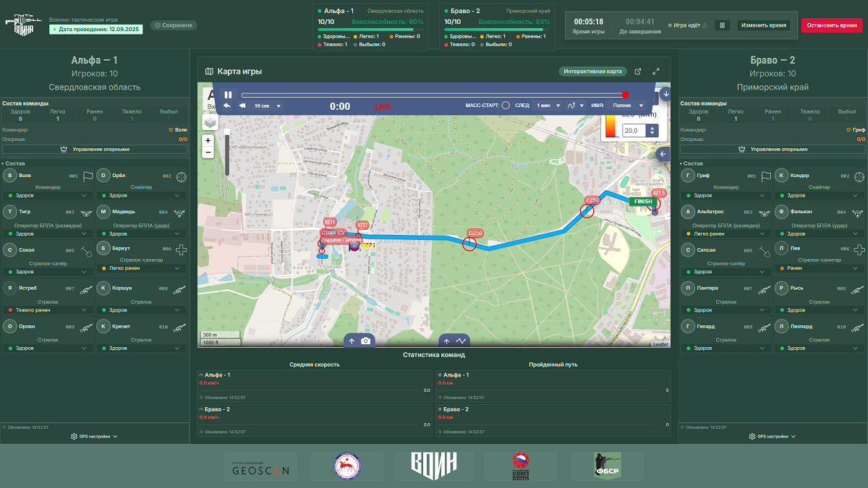
Task: Click the Изменить время button
Action: pos(763,25)
